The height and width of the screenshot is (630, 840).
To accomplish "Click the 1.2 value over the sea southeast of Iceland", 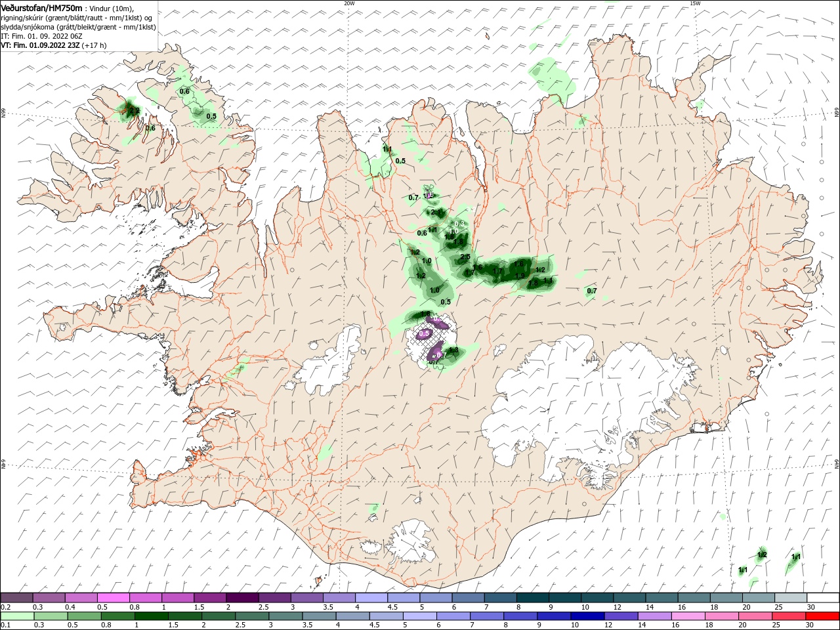I will (x=762, y=555).
